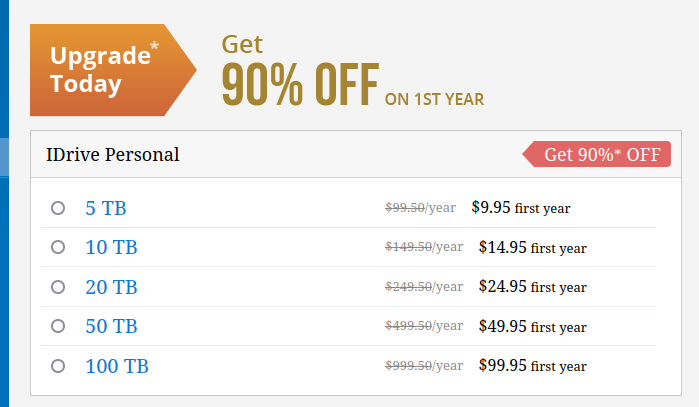Select the 5 TB plan radio button
The width and height of the screenshot is (699, 407).
(58, 208)
